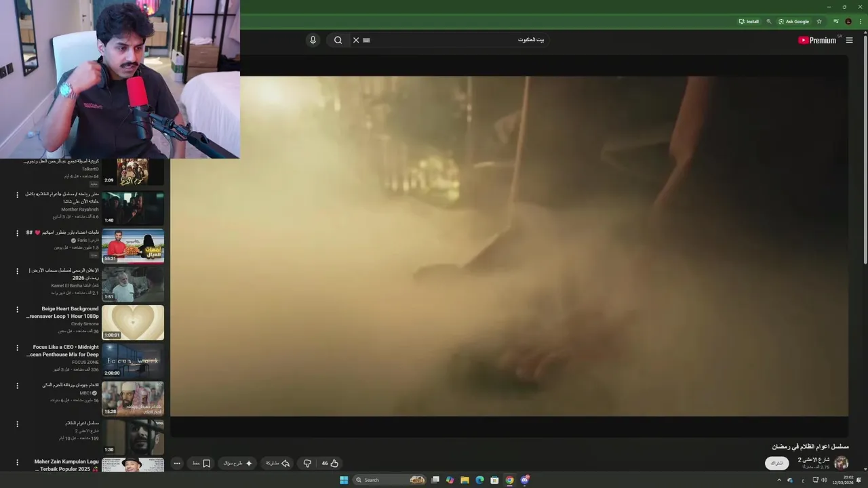Click the voice search microphone icon
The image size is (868, 488).
pyautogui.click(x=313, y=40)
